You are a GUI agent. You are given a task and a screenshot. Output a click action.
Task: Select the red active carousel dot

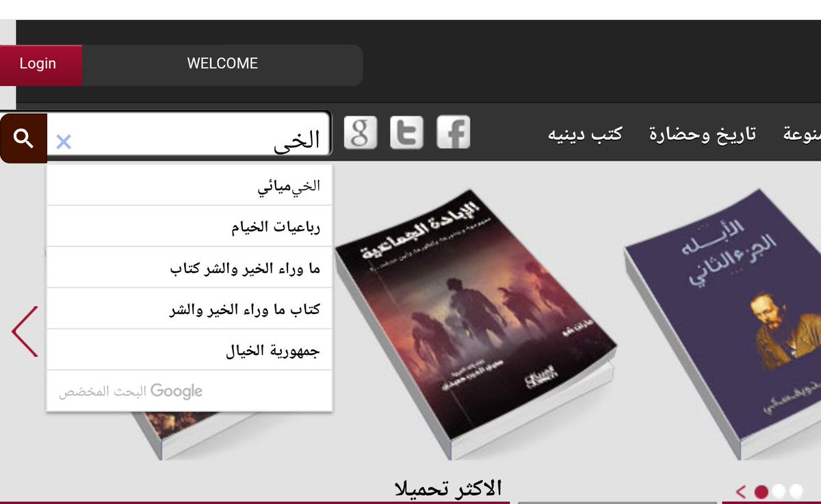point(761,491)
